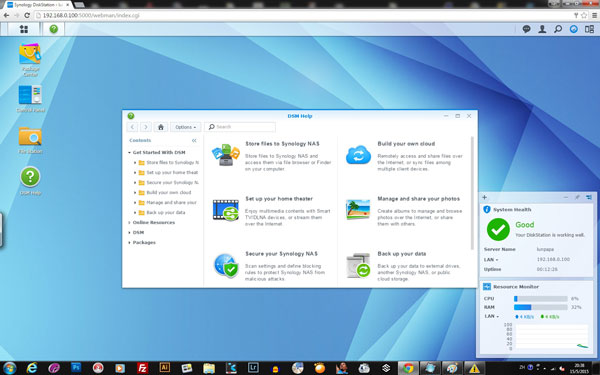Select Back up your data tree item
This screenshot has height=375, width=600.
(x=166, y=212)
